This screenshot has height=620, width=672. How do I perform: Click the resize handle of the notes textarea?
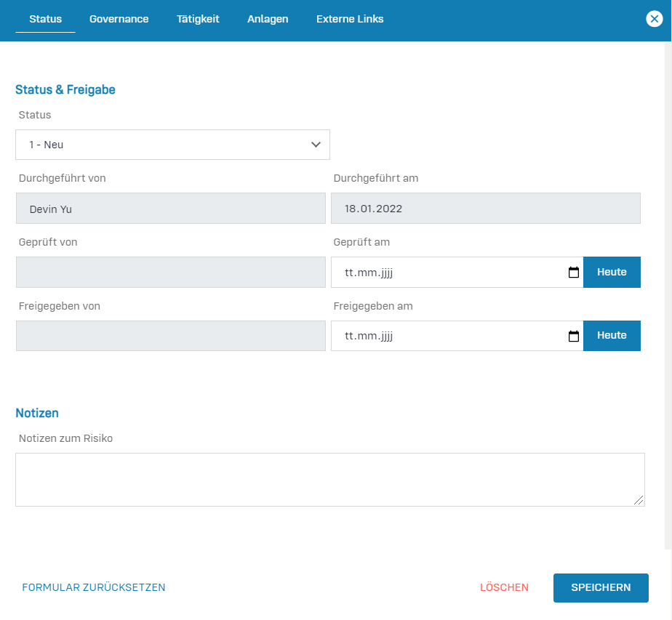639,500
